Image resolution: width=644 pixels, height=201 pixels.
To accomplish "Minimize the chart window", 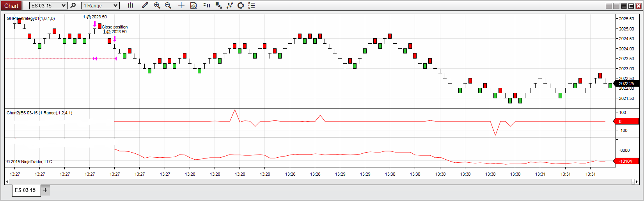I will tap(624, 6).
